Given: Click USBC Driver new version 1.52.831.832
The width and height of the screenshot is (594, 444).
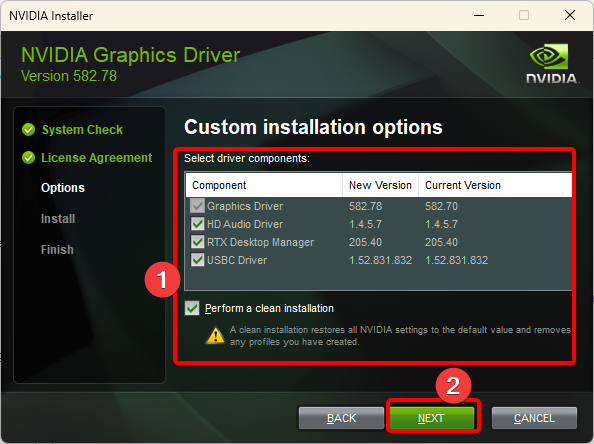Looking at the screenshot, I should click(x=380, y=260).
